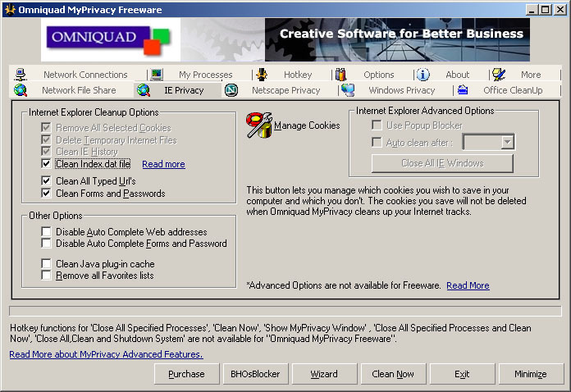The width and height of the screenshot is (571, 392).
Task: Open Read More about MyPrivacy Advanced Features
Action: (x=106, y=354)
